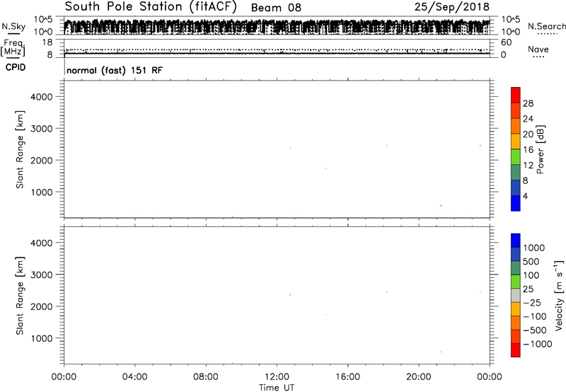Click the red data point near 21:00 in power panel
The height and width of the screenshot is (392, 566).
441,206
